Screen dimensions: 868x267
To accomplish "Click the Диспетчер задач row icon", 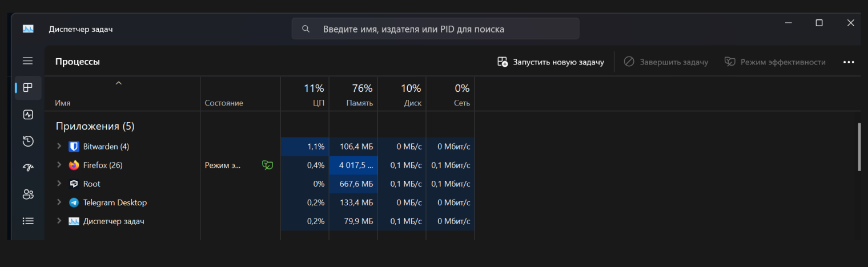I will click(74, 221).
